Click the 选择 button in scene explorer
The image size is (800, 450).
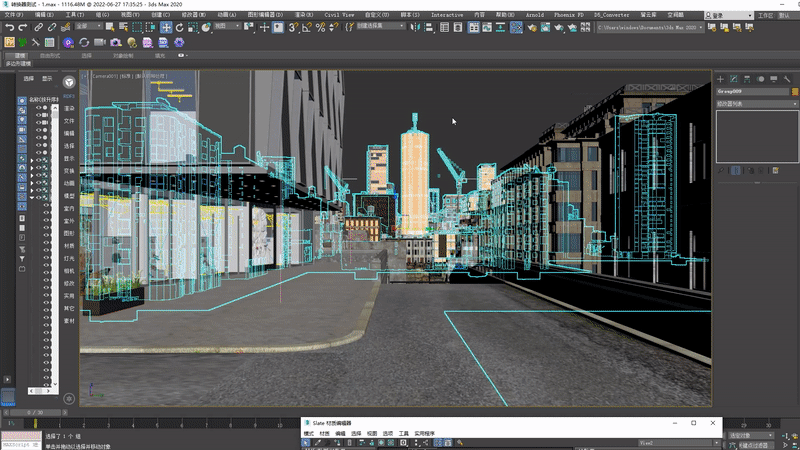(29, 77)
